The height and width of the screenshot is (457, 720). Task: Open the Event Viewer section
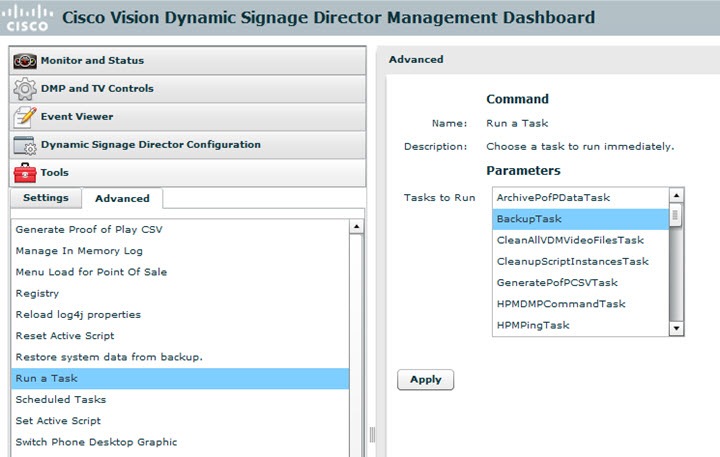[77, 117]
